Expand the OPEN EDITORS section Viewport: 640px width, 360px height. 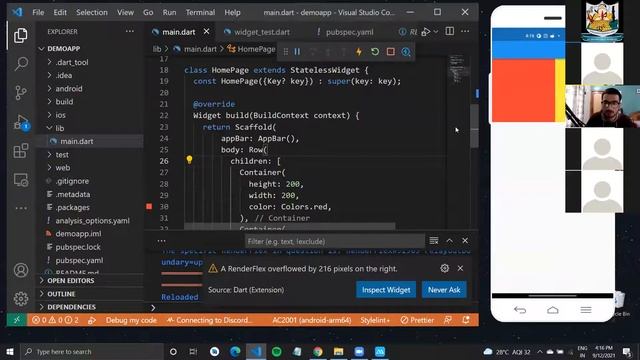pos(70,281)
